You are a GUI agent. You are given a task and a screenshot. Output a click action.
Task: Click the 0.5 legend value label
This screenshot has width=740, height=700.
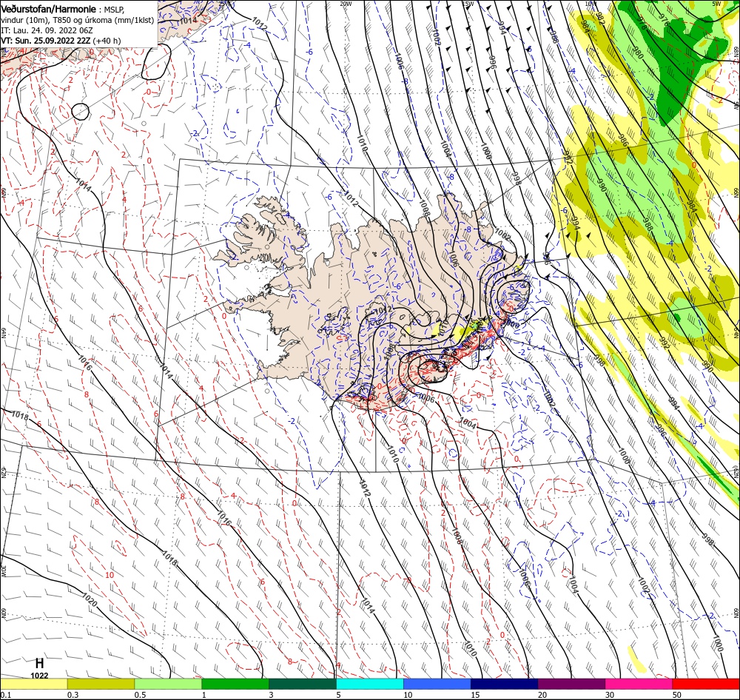click(x=140, y=695)
